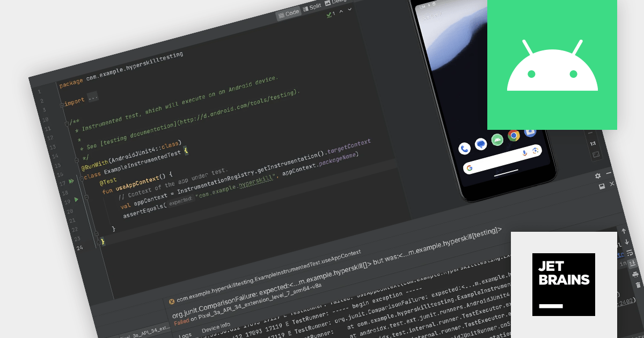
Task: Switch to the Design tab
Action: (x=338, y=3)
